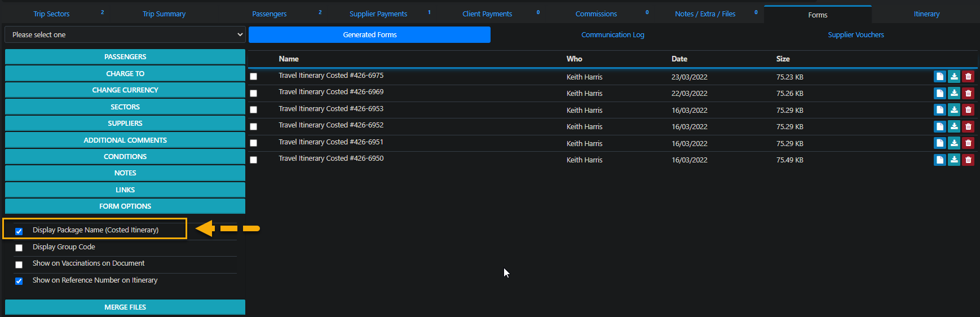View document for itinerary #426-6951
This screenshot has width=980, height=317.
pyautogui.click(x=939, y=143)
